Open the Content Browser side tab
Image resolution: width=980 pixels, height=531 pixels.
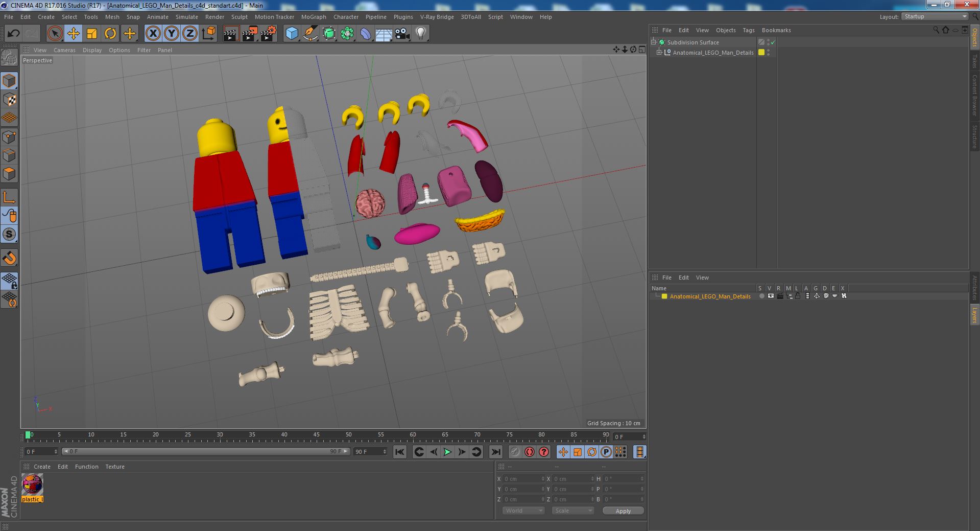(975, 96)
